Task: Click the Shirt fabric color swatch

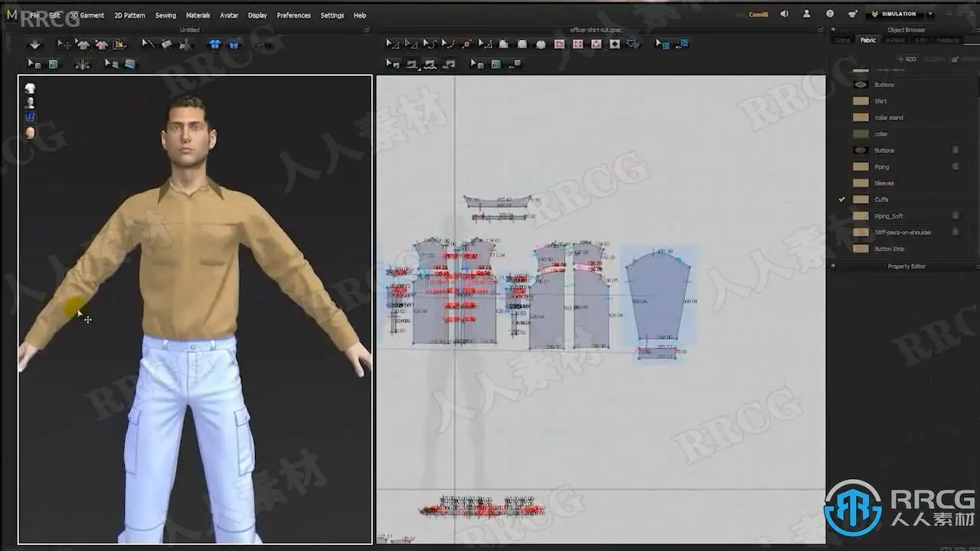Action: (861, 101)
